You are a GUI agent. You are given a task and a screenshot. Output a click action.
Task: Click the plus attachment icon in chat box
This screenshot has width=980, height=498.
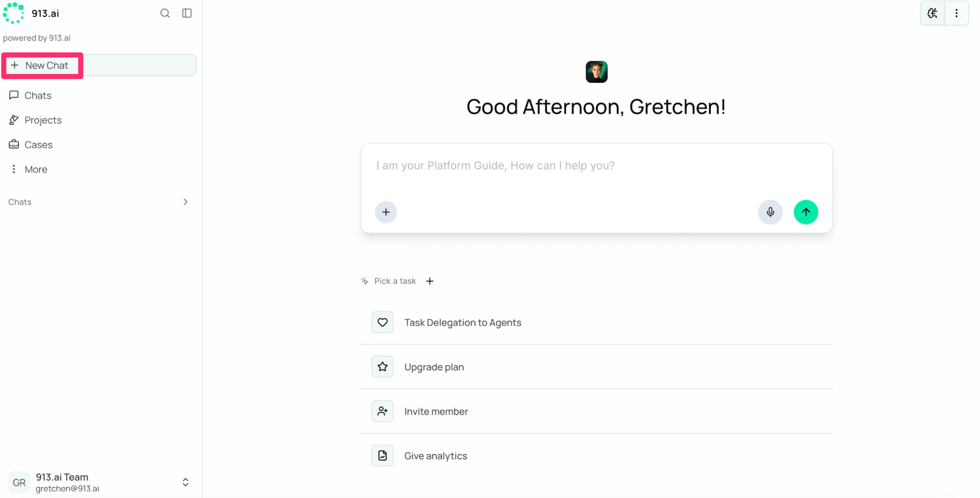(x=386, y=212)
